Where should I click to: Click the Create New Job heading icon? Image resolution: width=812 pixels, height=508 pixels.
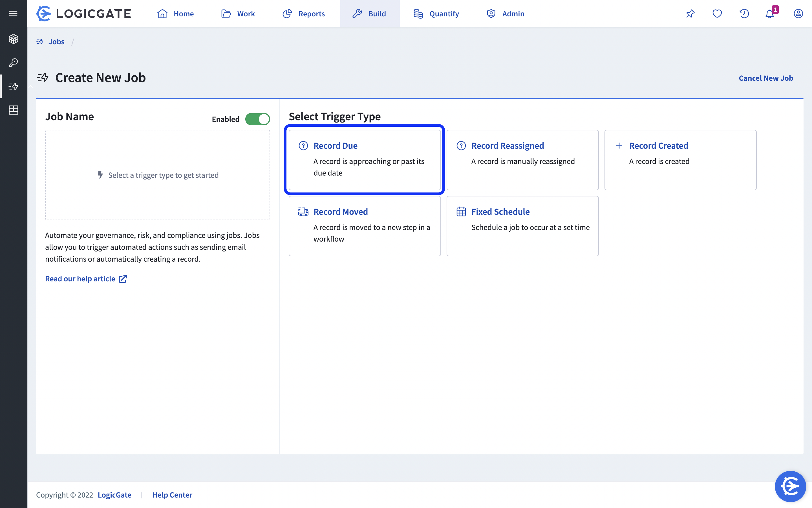click(x=43, y=78)
